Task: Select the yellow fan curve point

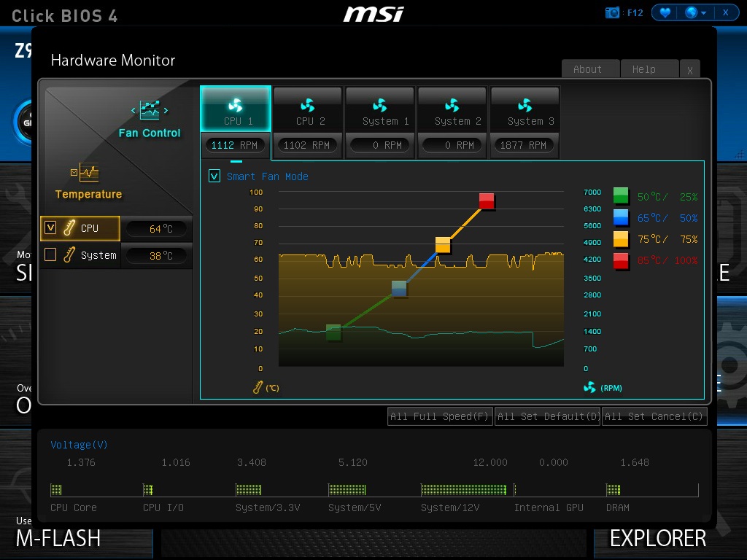Action: pyautogui.click(x=443, y=245)
